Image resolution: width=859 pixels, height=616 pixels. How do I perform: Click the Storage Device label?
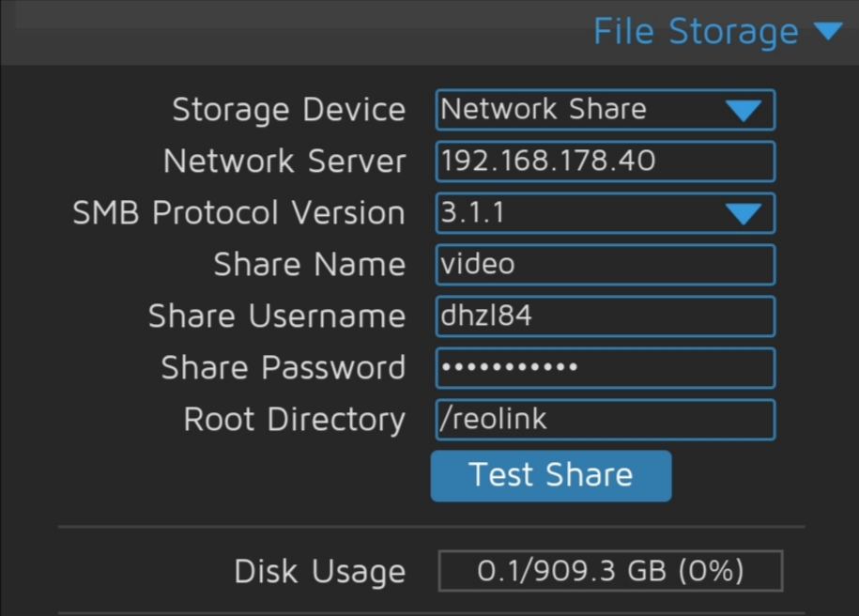point(288,110)
